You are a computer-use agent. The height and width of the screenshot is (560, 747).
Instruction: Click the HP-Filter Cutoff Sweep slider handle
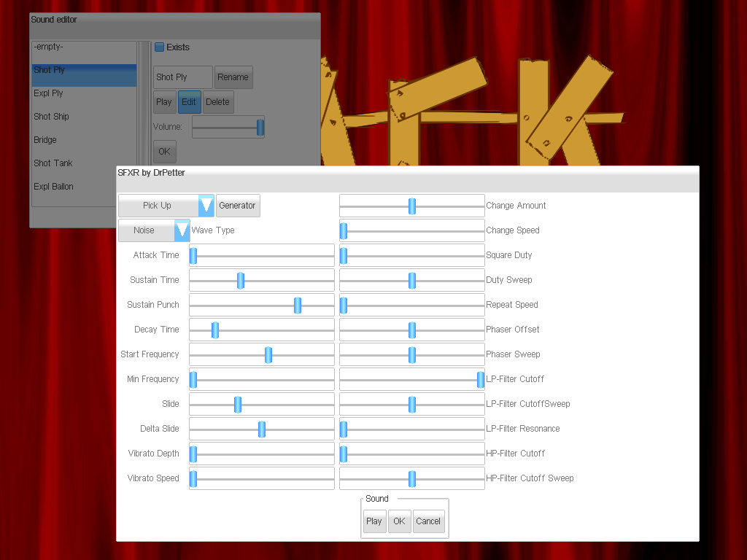(x=412, y=478)
